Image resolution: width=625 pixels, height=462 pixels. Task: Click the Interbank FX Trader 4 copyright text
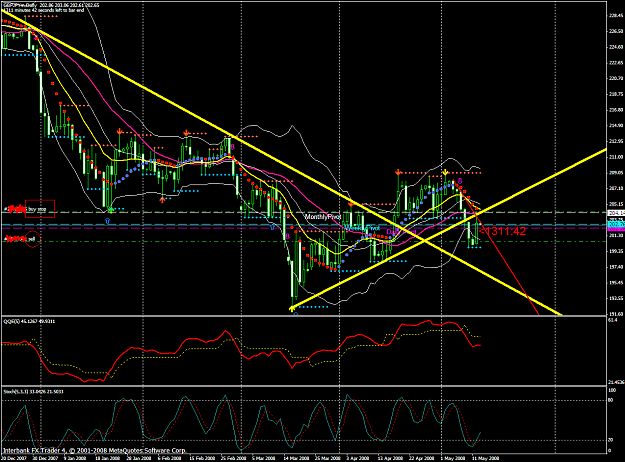[x=94, y=450]
